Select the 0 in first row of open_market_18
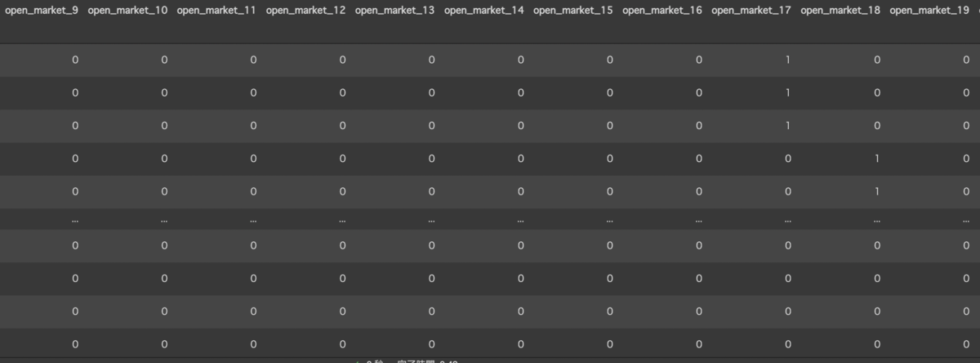 click(876, 60)
